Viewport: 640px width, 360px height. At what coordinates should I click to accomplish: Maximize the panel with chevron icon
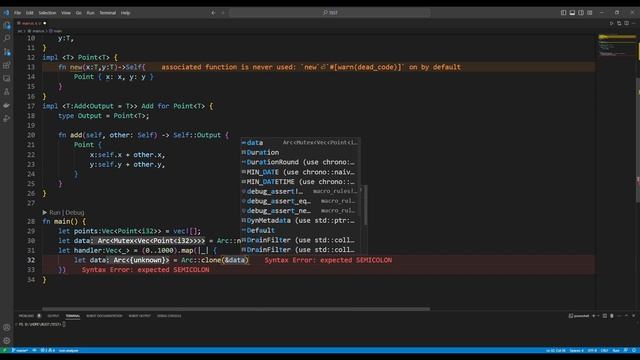(627, 316)
